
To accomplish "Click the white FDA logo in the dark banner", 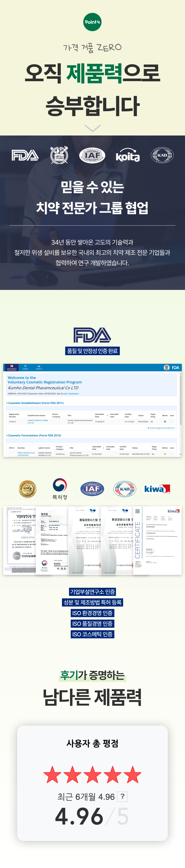I will point(25,155).
